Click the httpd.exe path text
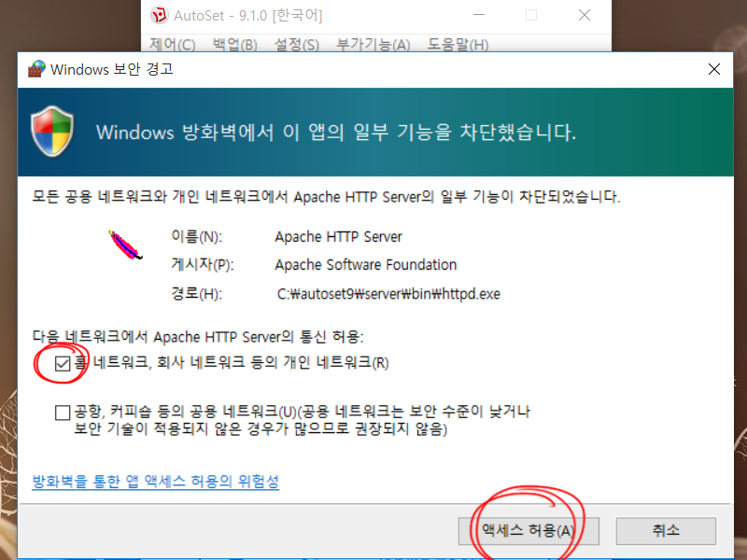This screenshot has width=747, height=560. click(388, 294)
